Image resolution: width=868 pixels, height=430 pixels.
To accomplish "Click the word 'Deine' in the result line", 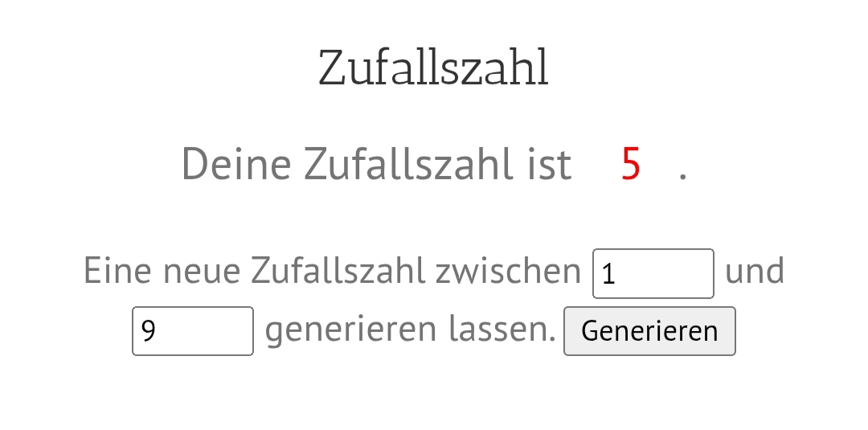I will pyautogui.click(x=236, y=164).
